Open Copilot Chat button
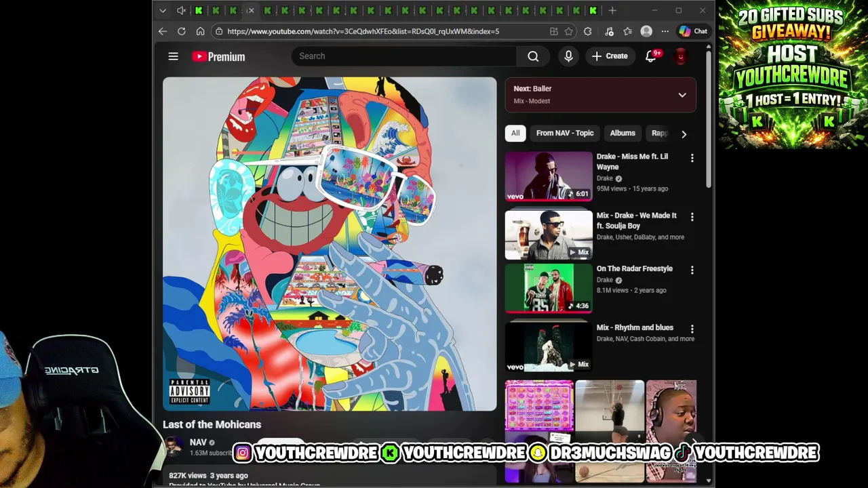 coord(693,31)
